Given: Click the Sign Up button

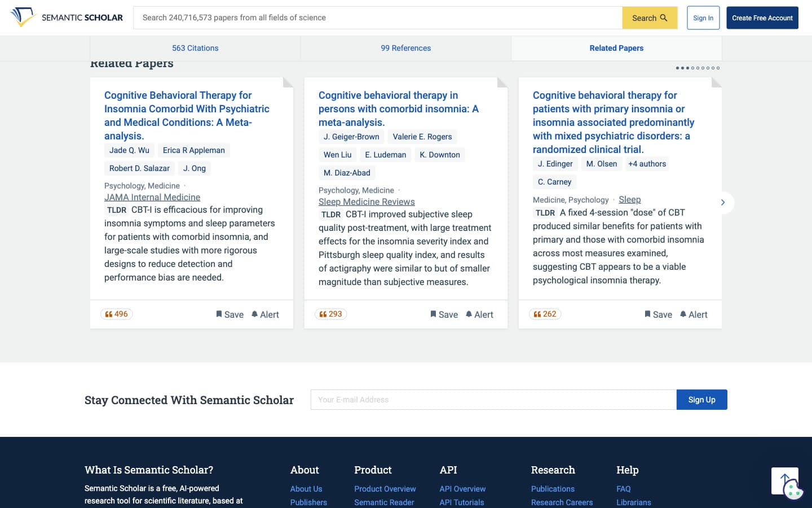Looking at the screenshot, I should pos(701,400).
